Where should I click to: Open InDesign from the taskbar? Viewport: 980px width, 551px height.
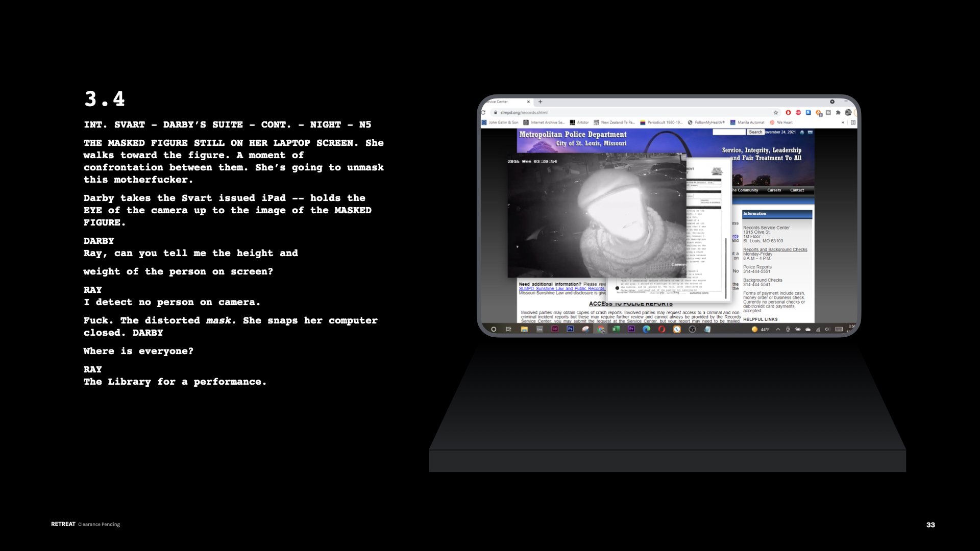point(555,329)
